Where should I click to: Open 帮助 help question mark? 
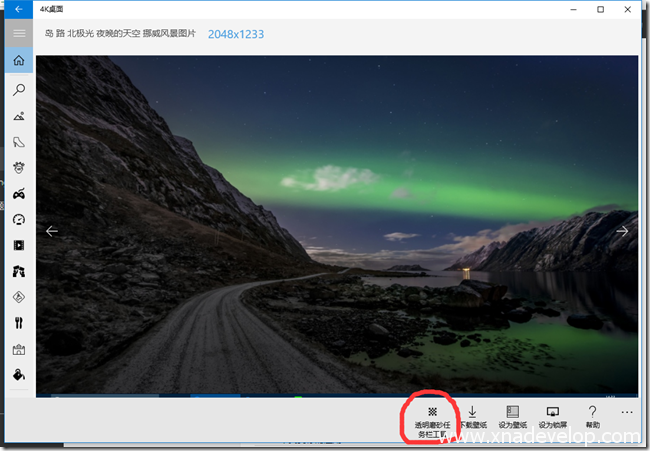pyautogui.click(x=592, y=416)
